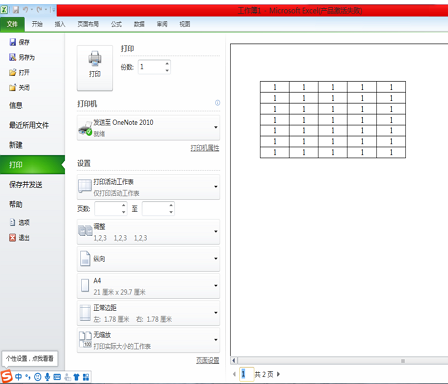Increase the 页数 start page value
448x384 pixels.
(124, 205)
